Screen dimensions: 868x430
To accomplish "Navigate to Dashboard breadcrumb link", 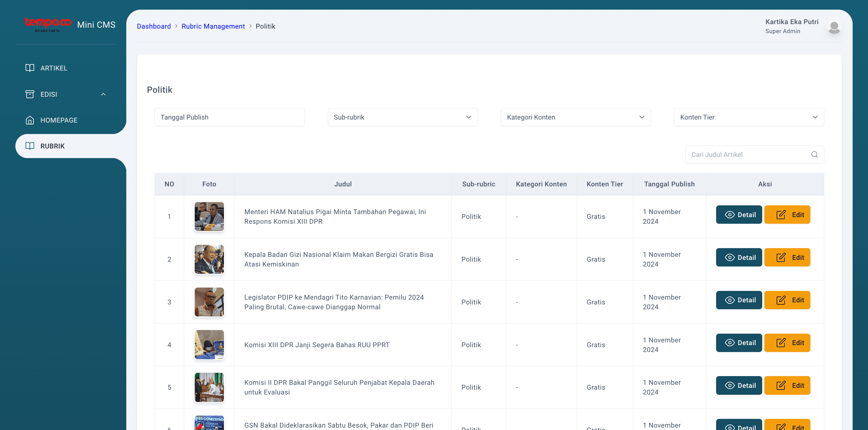I will click(154, 26).
